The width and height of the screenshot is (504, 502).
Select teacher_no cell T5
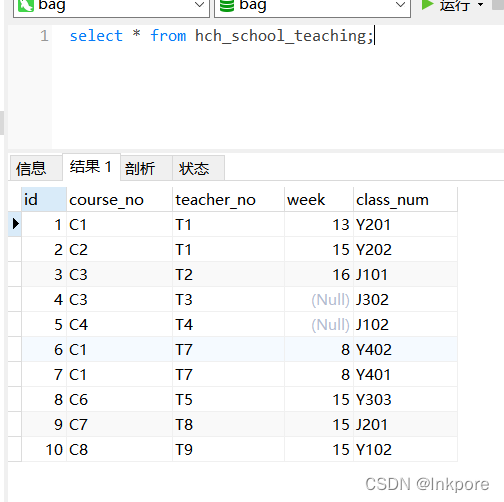click(x=228, y=399)
